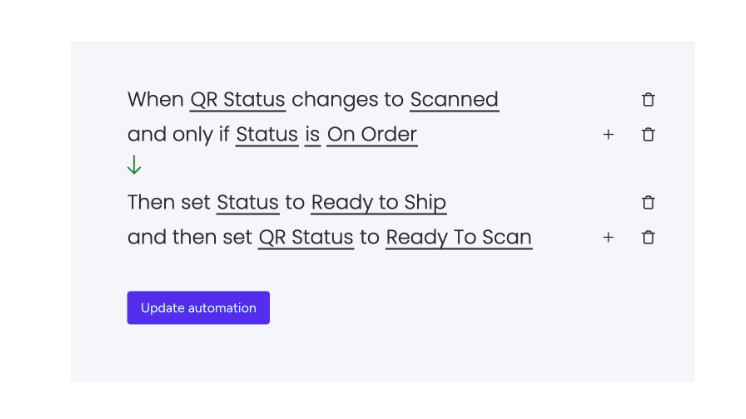Add another condition with plus icon
This screenshot has width=746, height=419.
click(x=608, y=135)
